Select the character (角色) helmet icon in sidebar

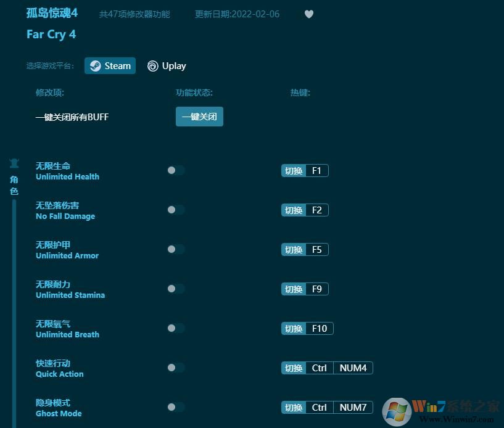click(14, 162)
